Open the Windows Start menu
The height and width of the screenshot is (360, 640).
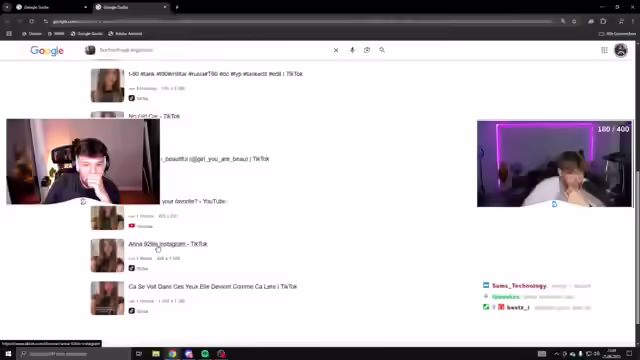[8, 353]
